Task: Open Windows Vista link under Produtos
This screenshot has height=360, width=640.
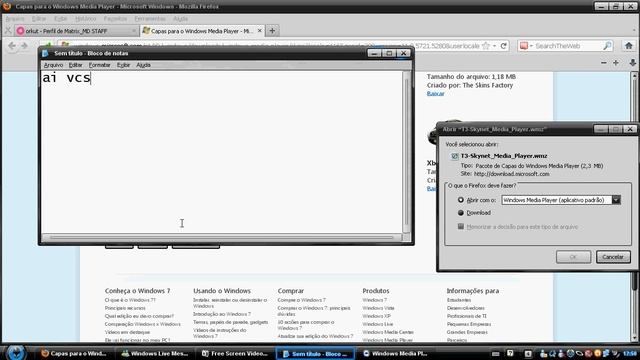Action: click(x=378, y=308)
